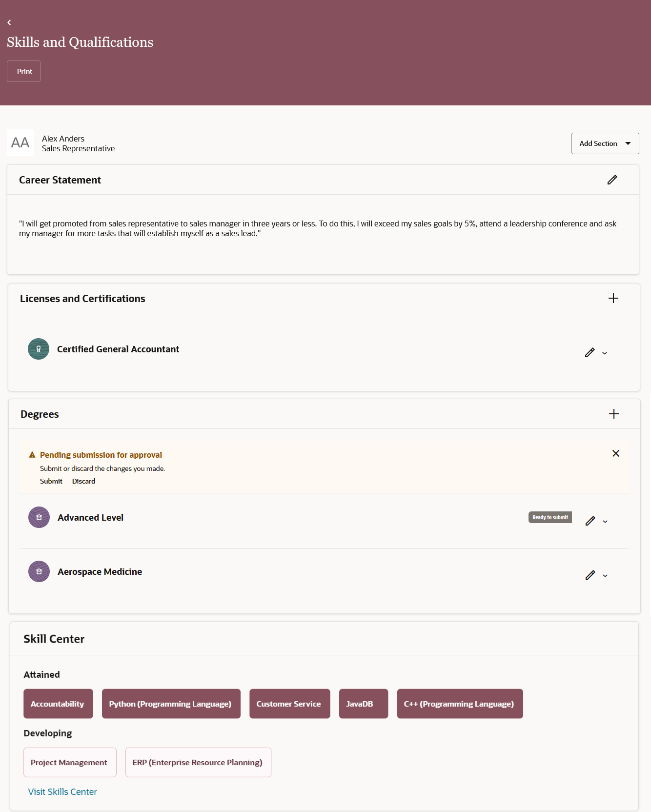Expand Advanced Level degree details

[605, 522]
